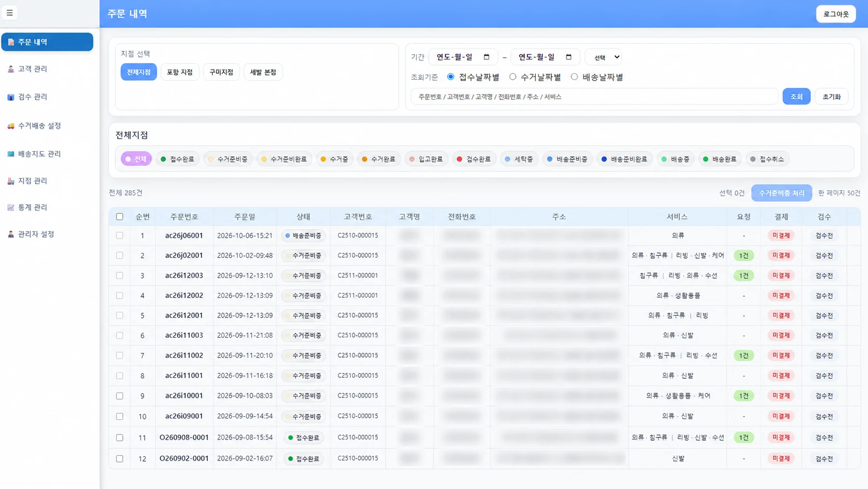Click the 수거배송 설정 truck icon
Image resolution: width=868 pixels, height=489 pixels.
pos(11,126)
